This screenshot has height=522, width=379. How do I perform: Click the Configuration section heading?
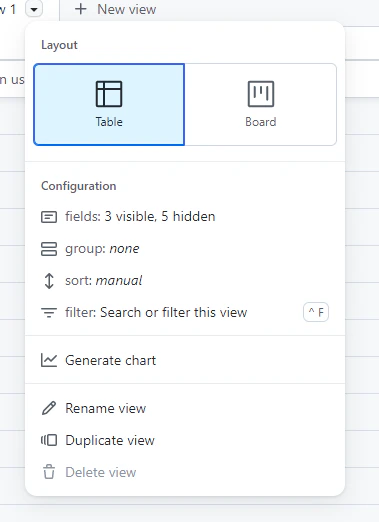pos(79,186)
